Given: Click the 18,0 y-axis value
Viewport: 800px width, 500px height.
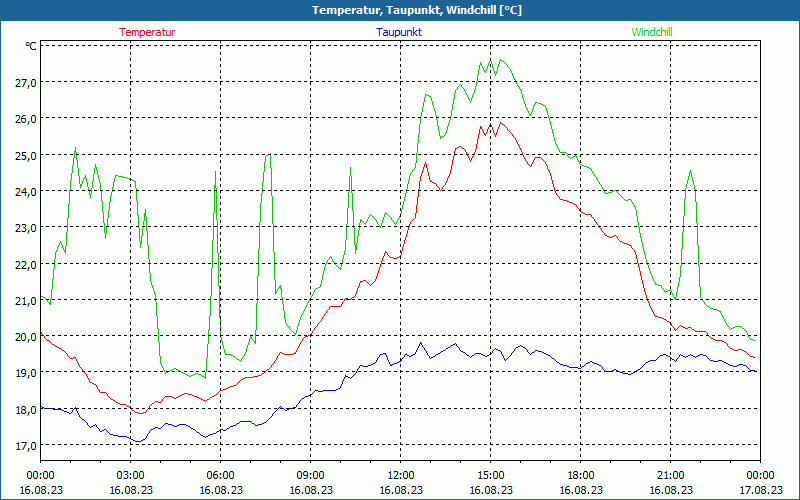Looking at the screenshot, I should point(25,410).
